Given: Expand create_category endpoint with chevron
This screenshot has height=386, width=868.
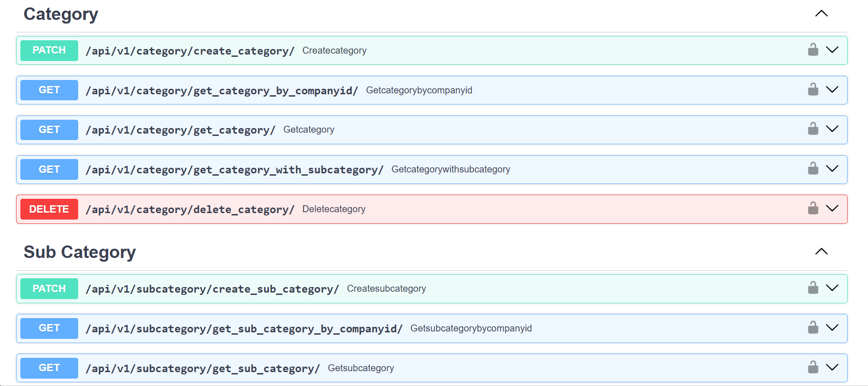Looking at the screenshot, I should 832,50.
